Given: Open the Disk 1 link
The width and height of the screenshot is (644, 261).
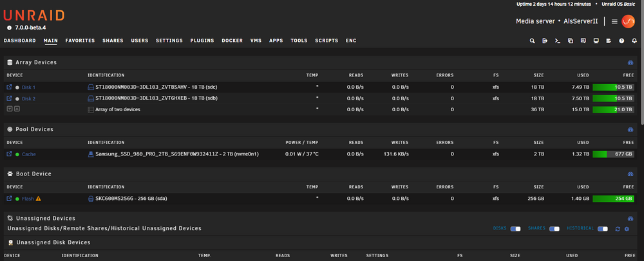Looking at the screenshot, I should click(29, 87).
